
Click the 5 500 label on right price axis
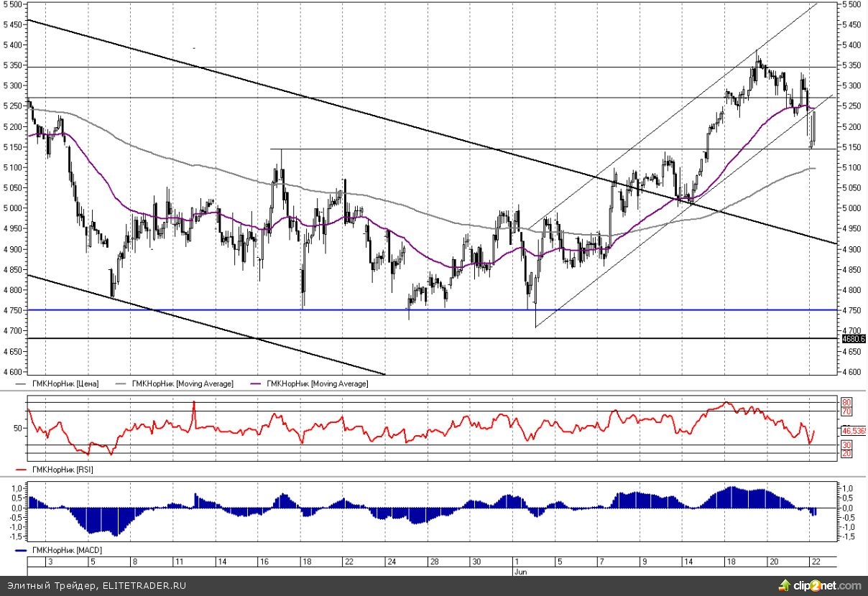tap(852, 4)
